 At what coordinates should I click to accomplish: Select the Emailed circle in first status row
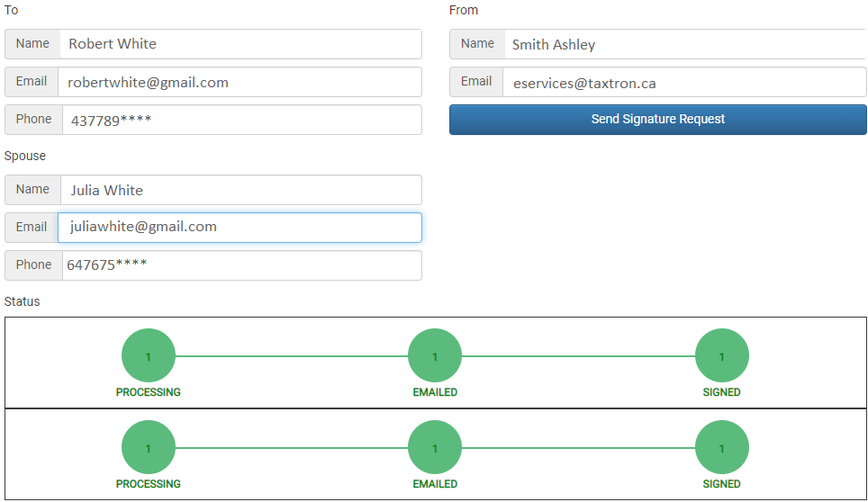point(435,356)
